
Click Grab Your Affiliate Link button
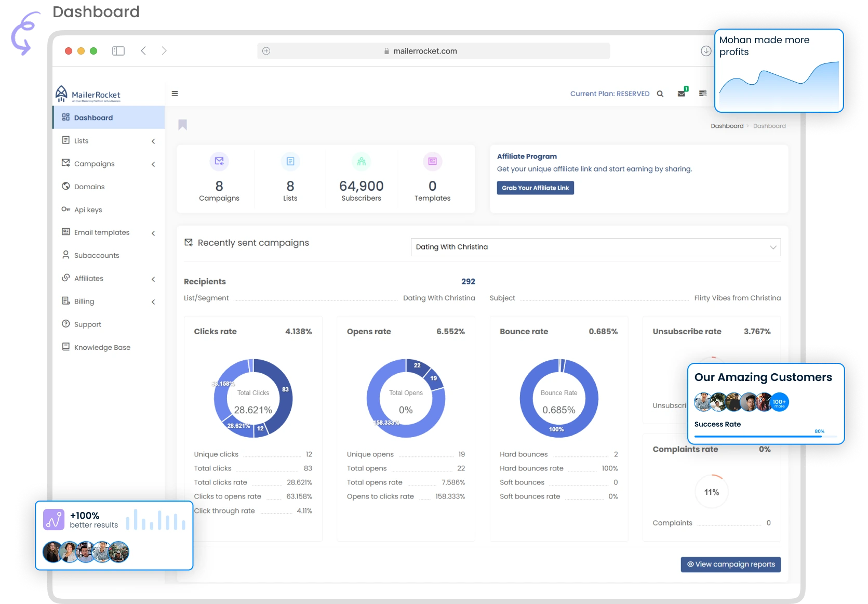pos(535,188)
